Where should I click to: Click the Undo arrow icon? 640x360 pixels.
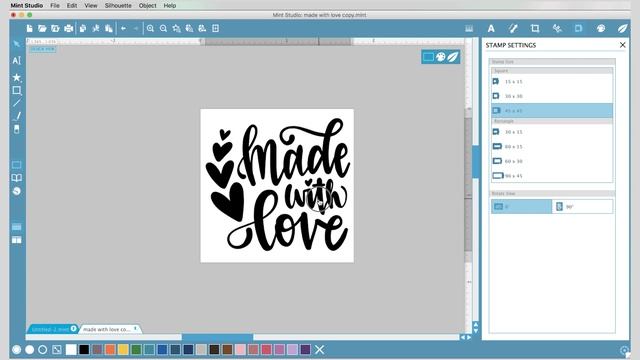pyautogui.click(x=123, y=29)
